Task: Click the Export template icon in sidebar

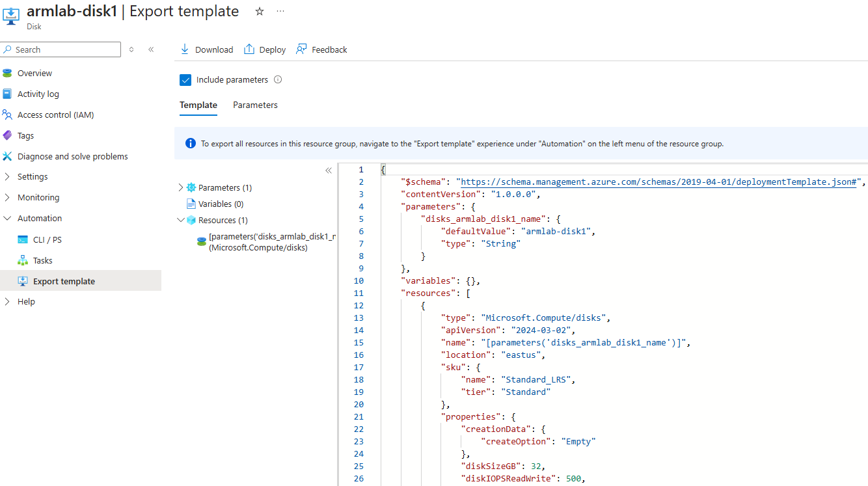Action: coord(23,282)
